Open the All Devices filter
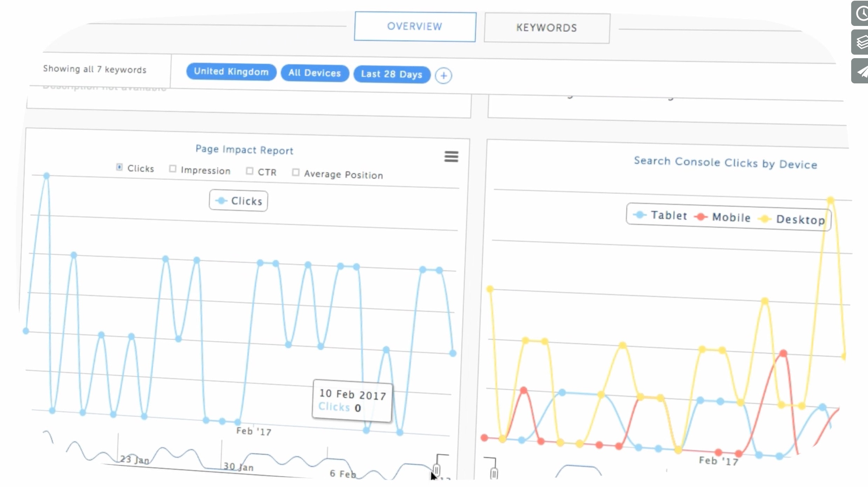This screenshot has height=487, width=868. (315, 73)
